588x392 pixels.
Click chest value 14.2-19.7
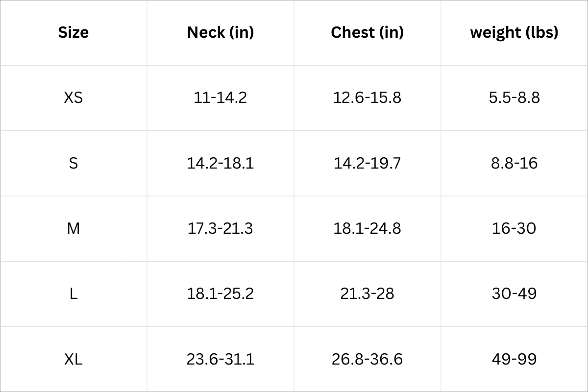click(367, 163)
